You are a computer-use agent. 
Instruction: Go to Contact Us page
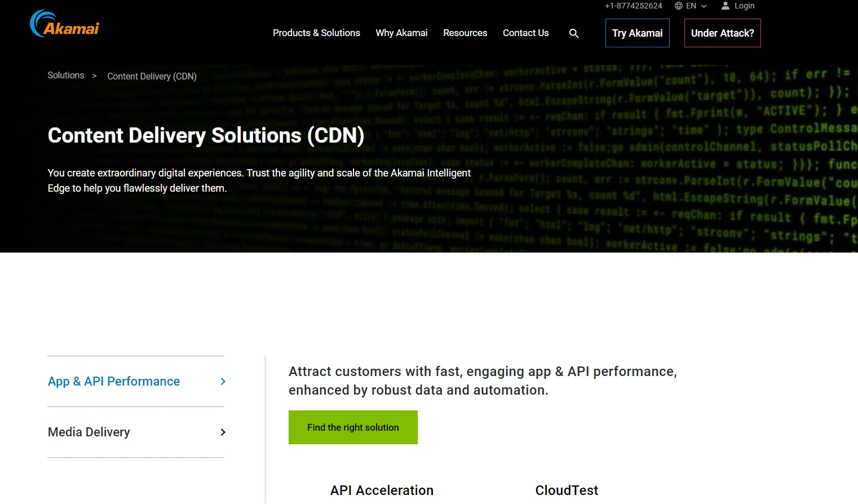pos(525,33)
